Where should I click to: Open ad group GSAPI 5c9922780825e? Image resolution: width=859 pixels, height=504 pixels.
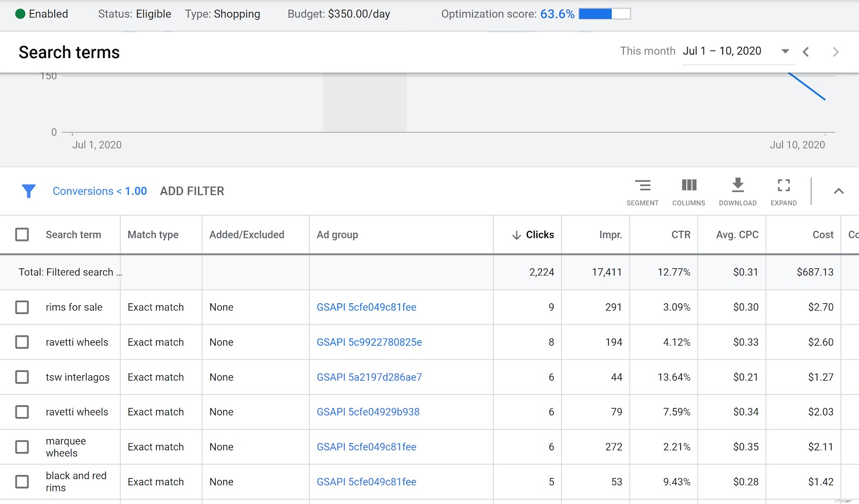[x=369, y=342]
